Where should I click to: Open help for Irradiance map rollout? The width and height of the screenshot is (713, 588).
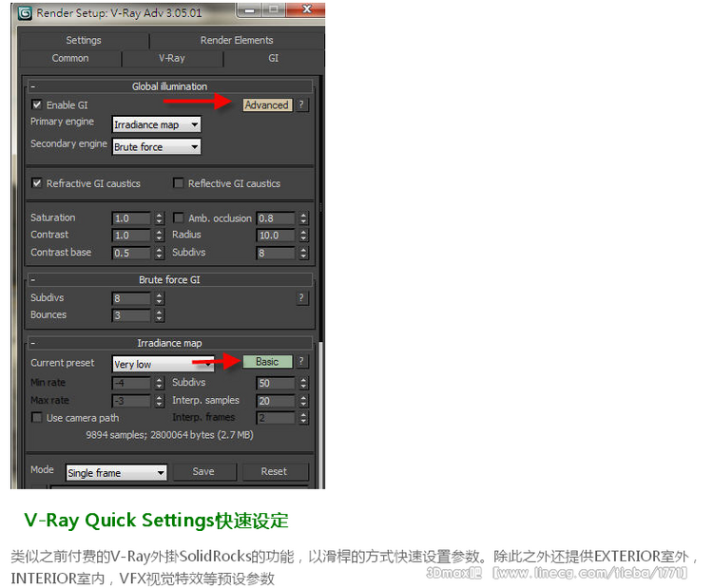point(301,362)
